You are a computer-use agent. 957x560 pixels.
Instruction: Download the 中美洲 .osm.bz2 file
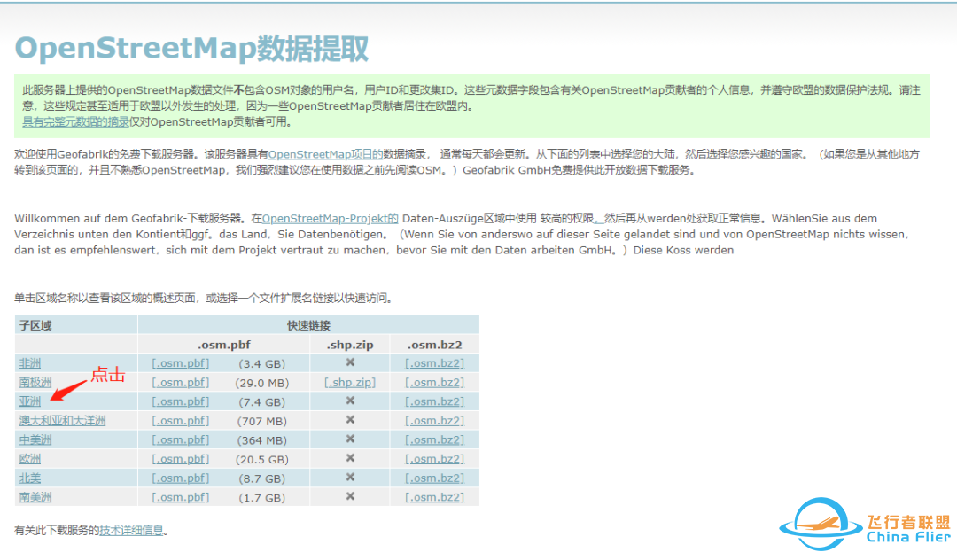pos(434,439)
